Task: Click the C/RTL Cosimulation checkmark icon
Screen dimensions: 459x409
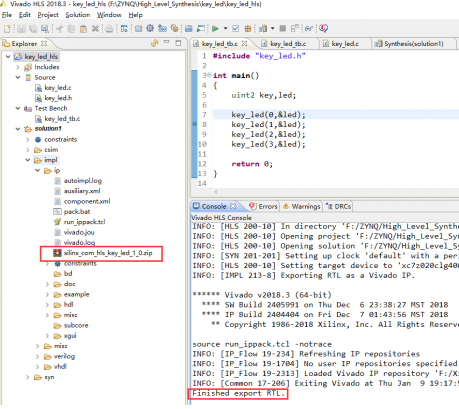Action: point(236,29)
